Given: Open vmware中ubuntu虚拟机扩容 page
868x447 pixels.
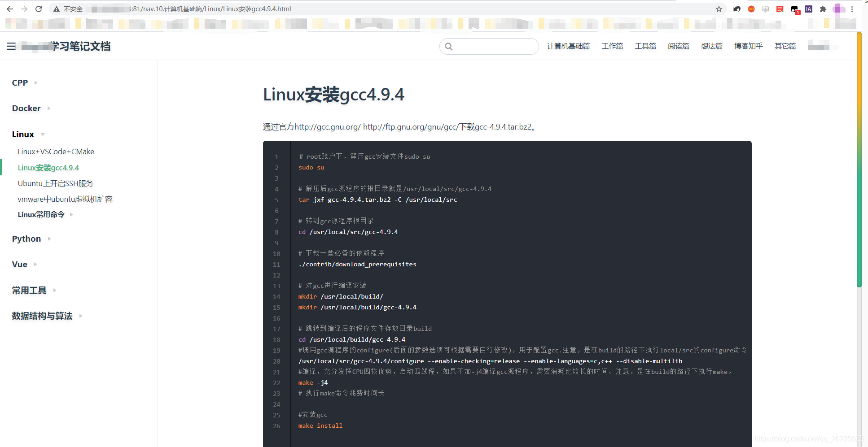Looking at the screenshot, I should click(x=65, y=199).
